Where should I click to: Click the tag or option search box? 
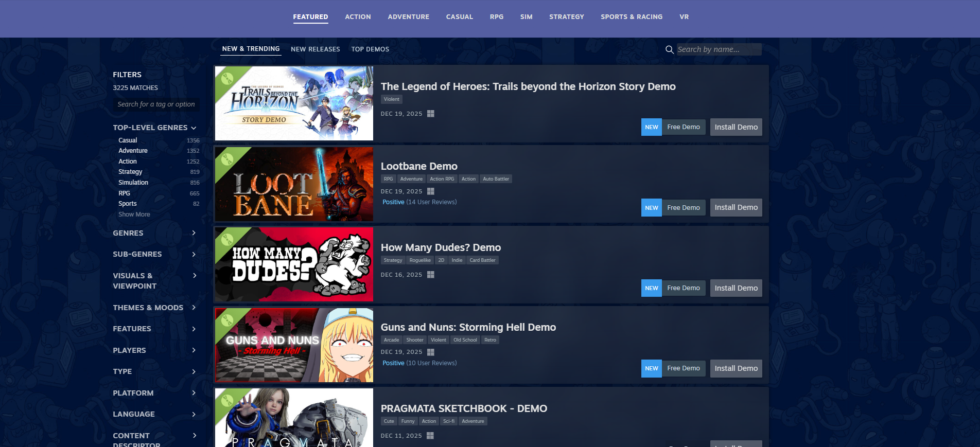156,104
